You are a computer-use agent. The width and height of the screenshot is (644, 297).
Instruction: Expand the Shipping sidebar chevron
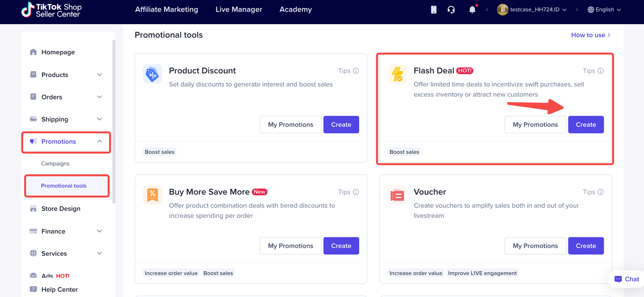[99, 119]
